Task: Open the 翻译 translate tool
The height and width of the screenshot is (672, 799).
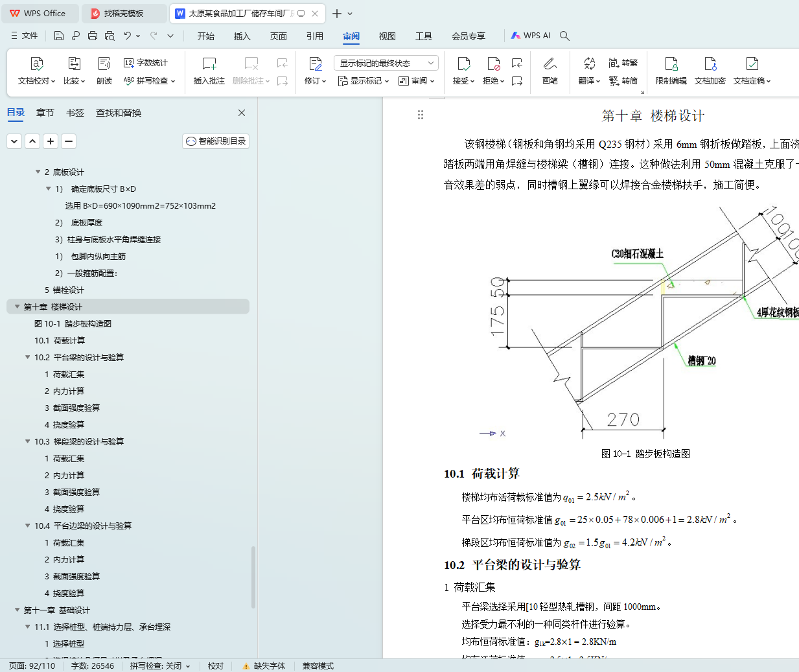Action: point(589,71)
